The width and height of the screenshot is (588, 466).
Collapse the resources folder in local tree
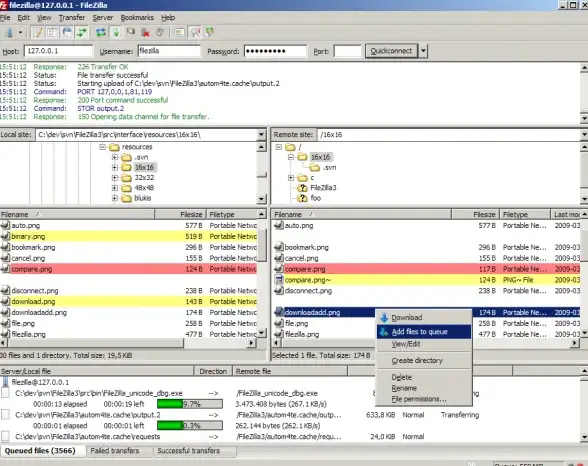click(x=103, y=147)
